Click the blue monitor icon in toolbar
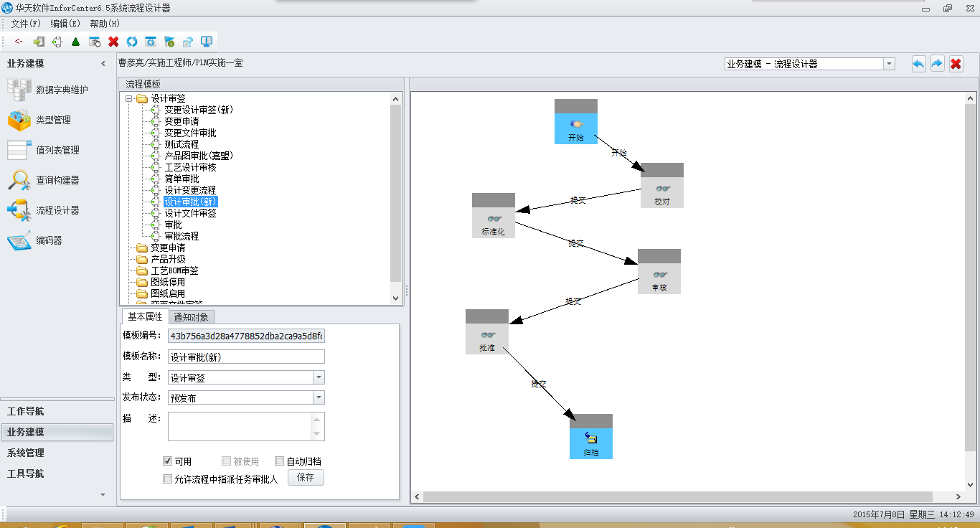The height and width of the screenshot is (528, 980). coord(207,42)
